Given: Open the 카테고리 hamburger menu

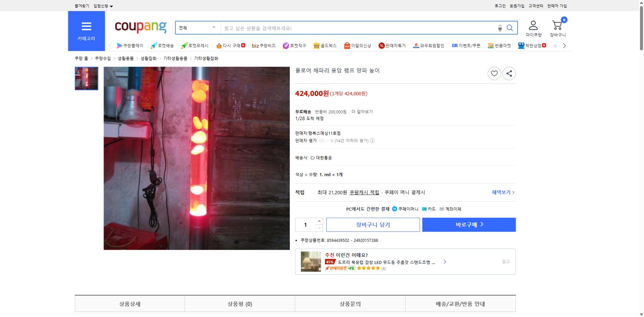Looking at the screenshot, I should (86, 27).
